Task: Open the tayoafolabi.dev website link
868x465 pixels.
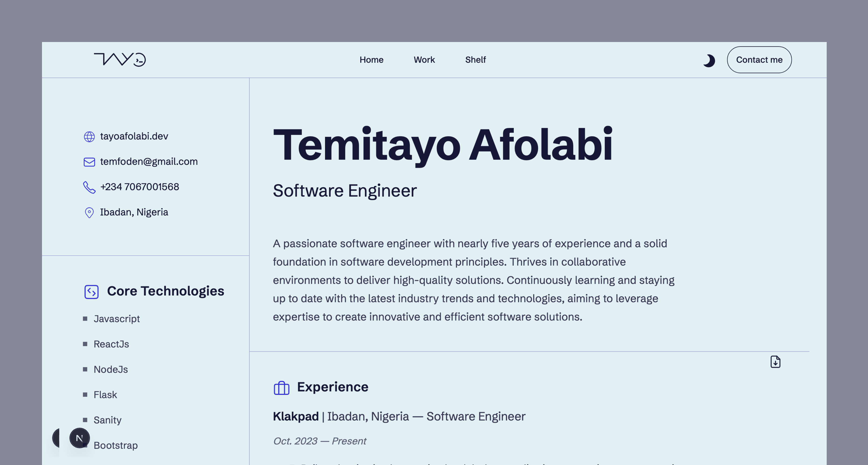Action: pyautogui.click(x=134, y=136)
